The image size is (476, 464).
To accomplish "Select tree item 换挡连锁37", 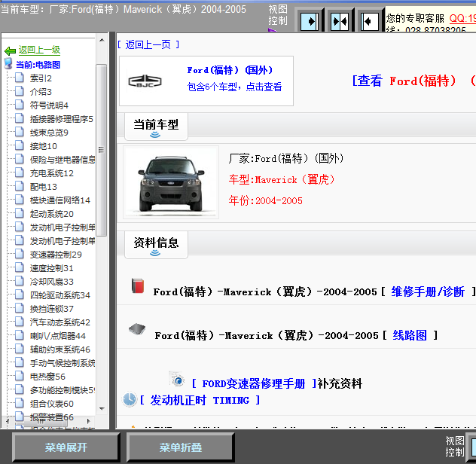I will [52, 309].
